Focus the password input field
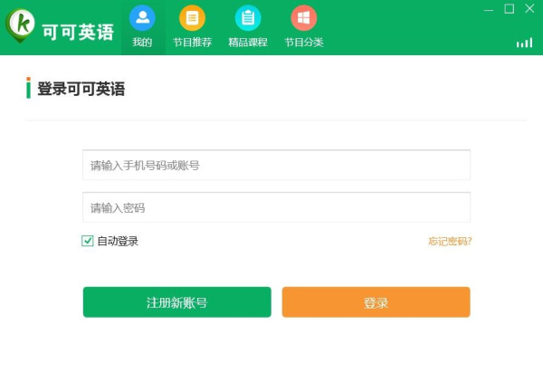This screenshot has height=392, width=543. point(276,207)
